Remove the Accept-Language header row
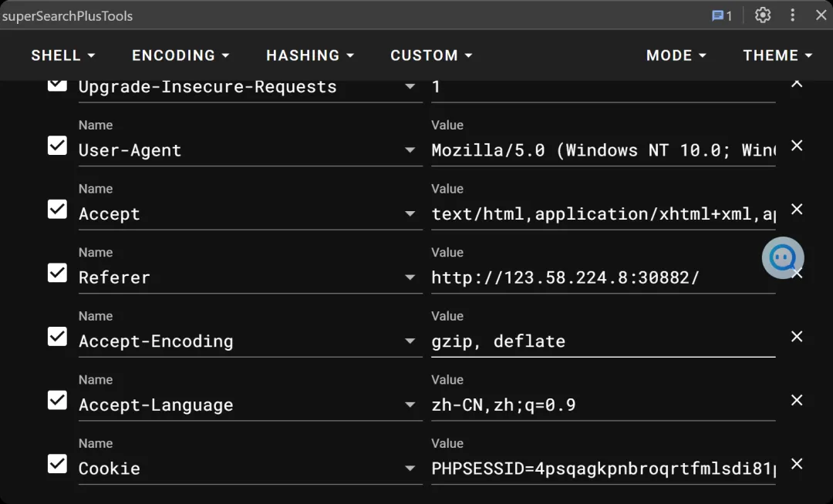Screen dimensions: 833x504 click(x=798, y=400)
